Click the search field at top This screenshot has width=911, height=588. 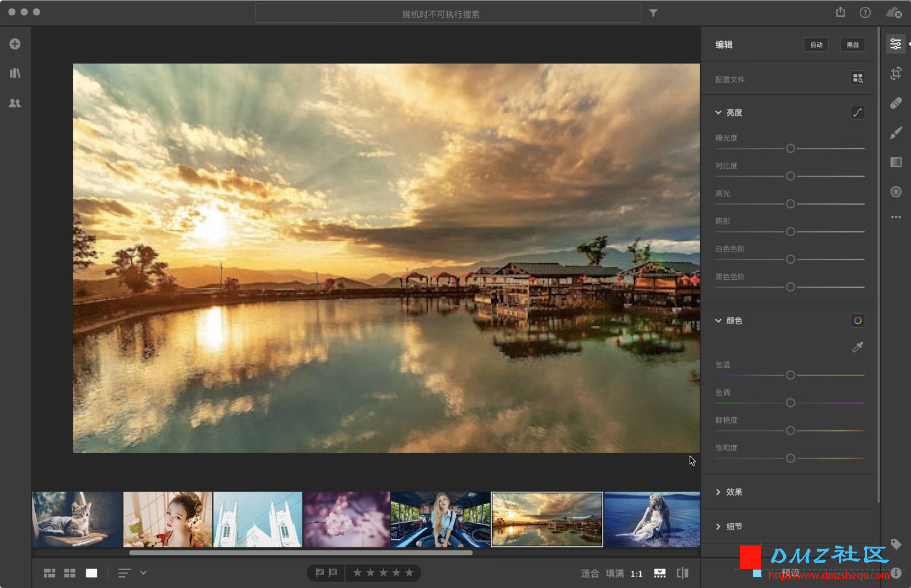448,14
